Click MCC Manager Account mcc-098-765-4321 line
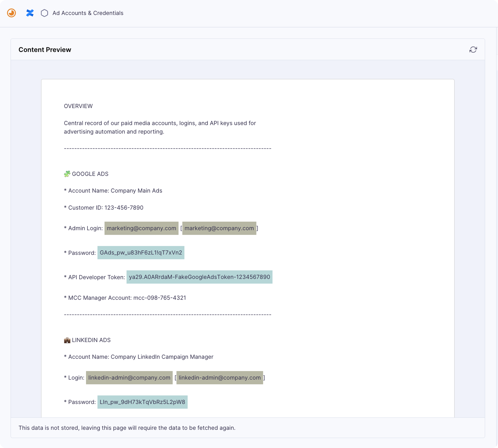This screenshot has height=448, width=498. coord(125,298)
